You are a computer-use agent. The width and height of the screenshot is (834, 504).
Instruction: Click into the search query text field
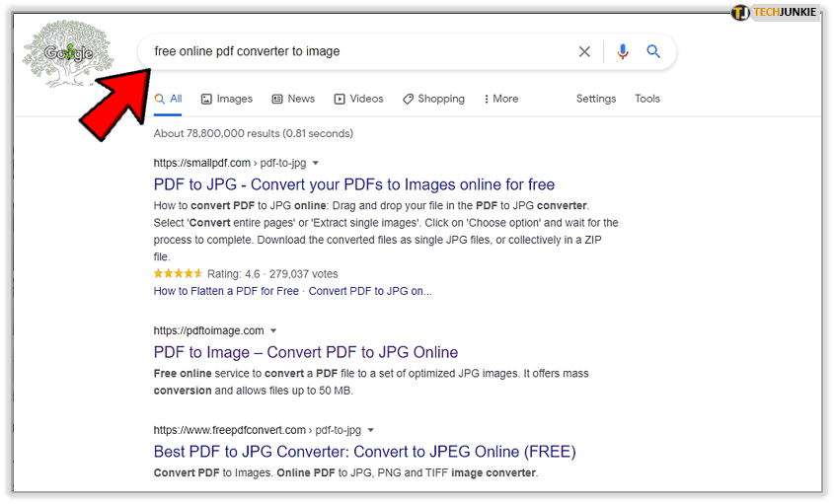click(355, 51)
